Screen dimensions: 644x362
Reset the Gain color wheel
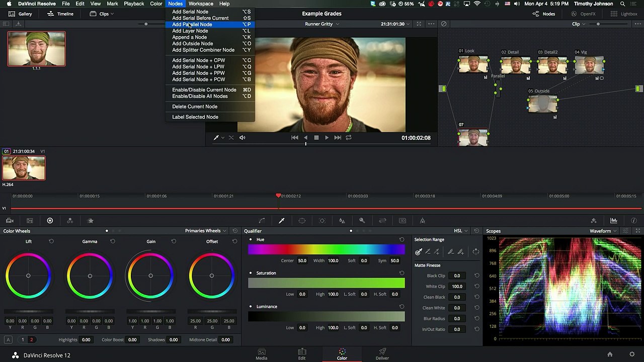tap(174, 241)
